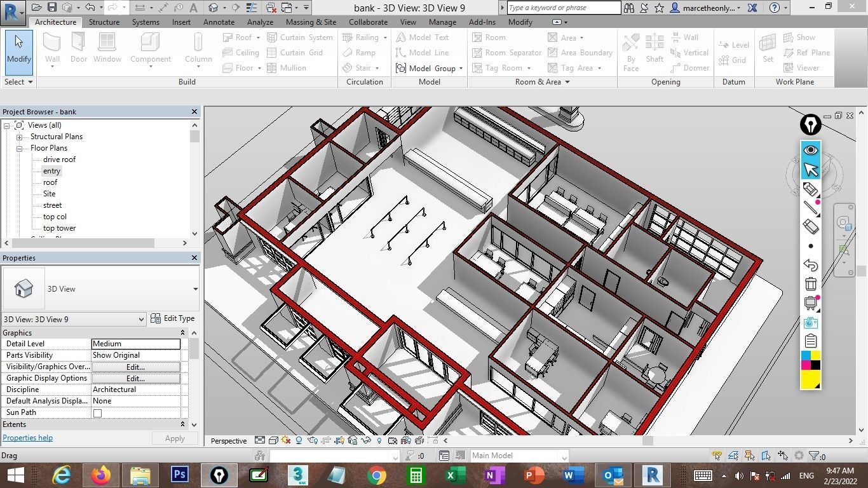Image resolution: width=868 pixels, height=488 pixels.
Task: Open the 3D View 9 view selector dropdown
Action: pyautogui.click(x=141, y=319)
